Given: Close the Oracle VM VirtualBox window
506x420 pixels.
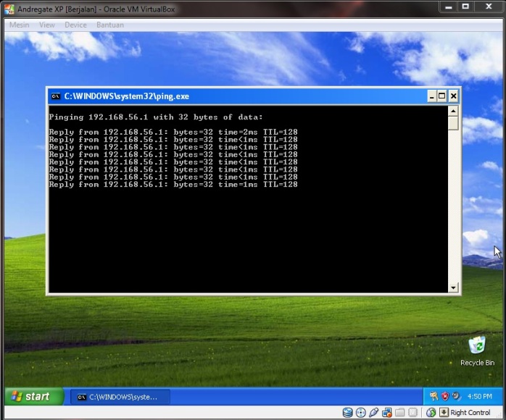Looking at the screenshot, I should (x=489, y=7).
